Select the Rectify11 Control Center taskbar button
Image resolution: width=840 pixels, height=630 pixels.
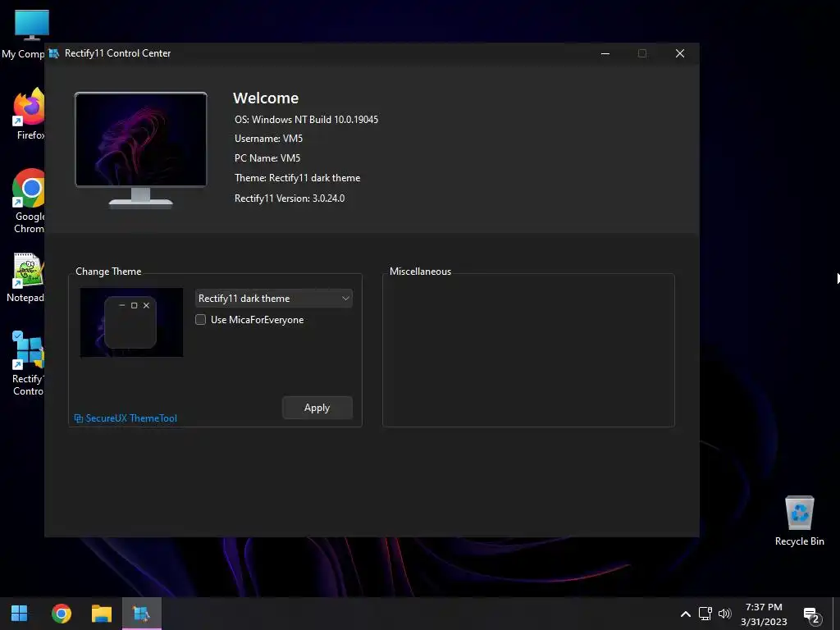point(142,614)
